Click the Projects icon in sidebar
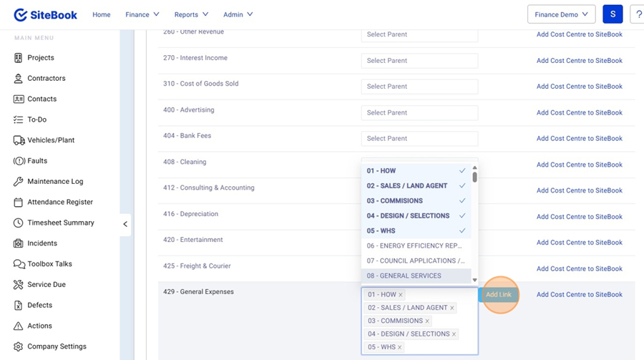The height and width of the screenshot is (360, 644). pos(19,58)
